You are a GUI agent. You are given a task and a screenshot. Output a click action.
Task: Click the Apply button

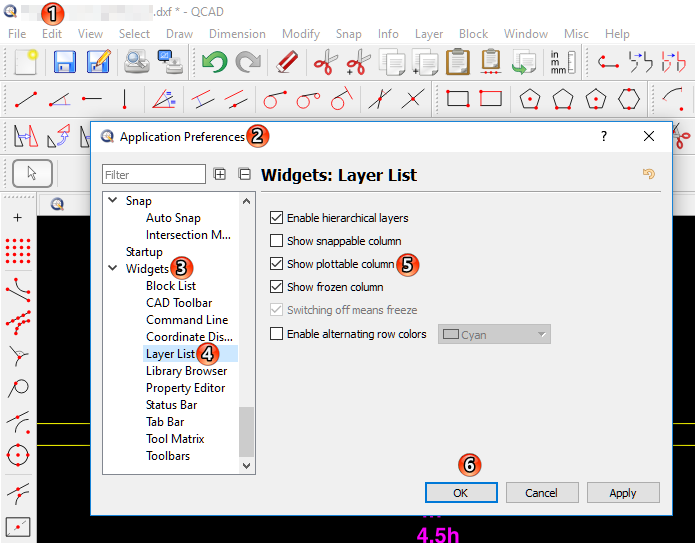[x=623, y=493]
